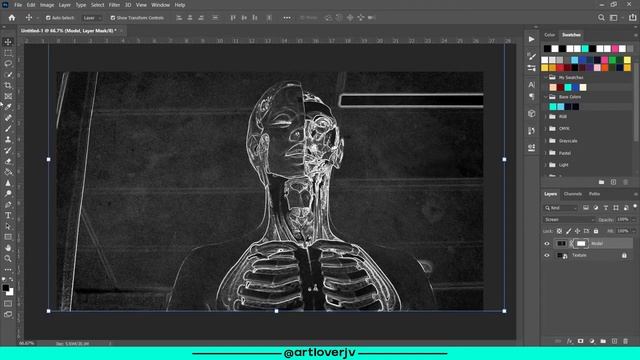This screenshot has width=640, height=360.
Task: Open the search icon at top right
Action: click(x=601, y=18)
